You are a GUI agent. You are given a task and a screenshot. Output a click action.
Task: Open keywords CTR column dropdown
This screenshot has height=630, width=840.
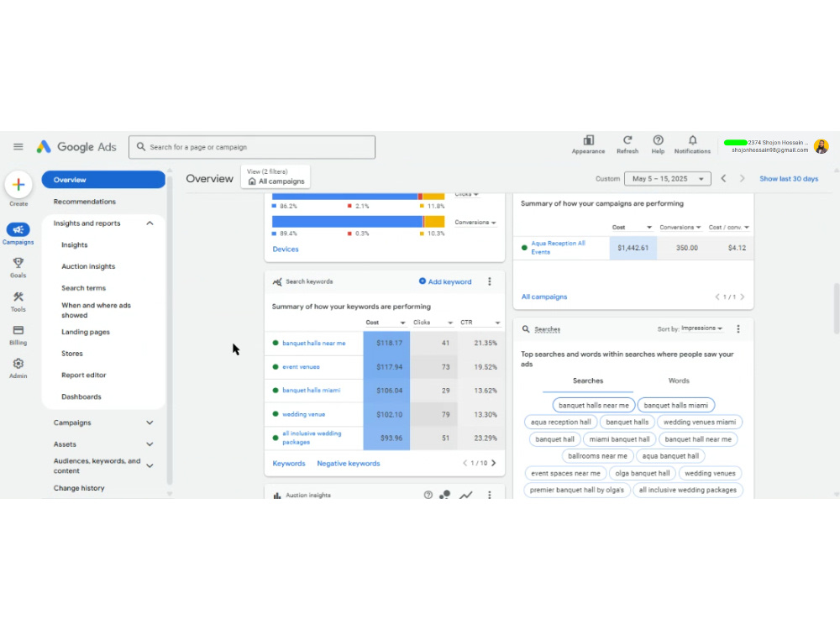coord(480,323)
